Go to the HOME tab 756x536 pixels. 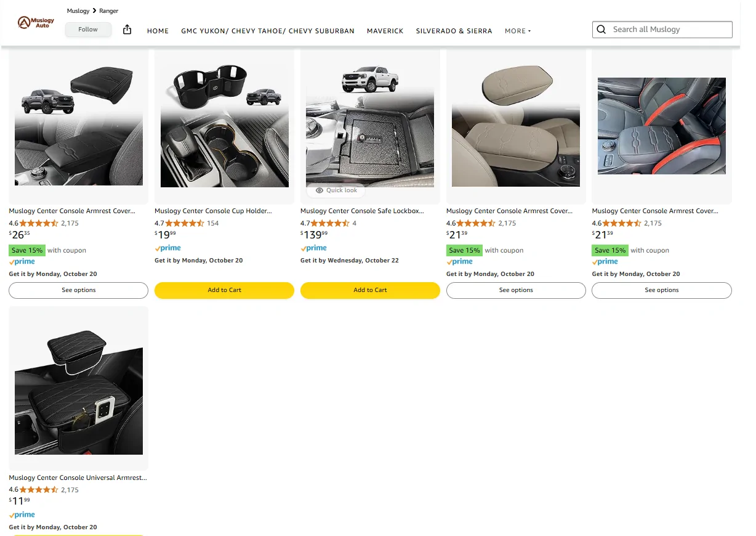pos(158,31)
